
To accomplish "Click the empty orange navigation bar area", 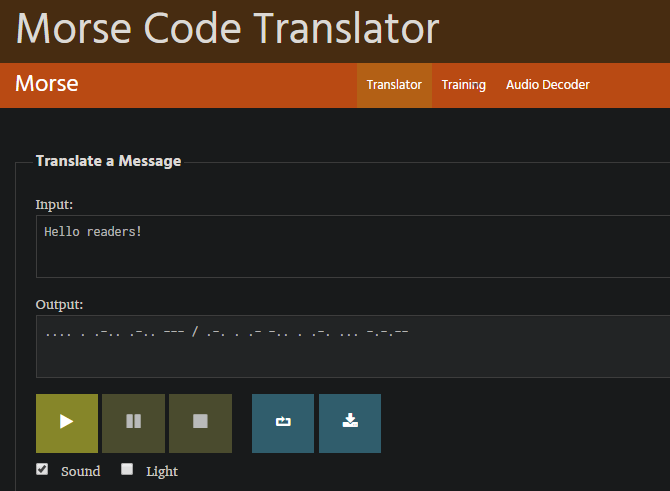I will 220,85.
